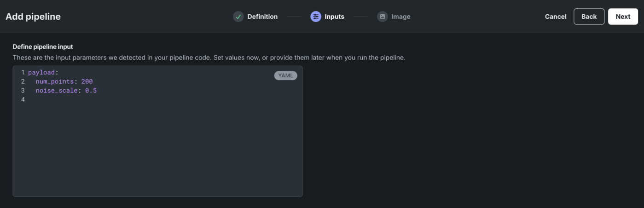Click line number 3 in gutter

[x=23, y=91]
